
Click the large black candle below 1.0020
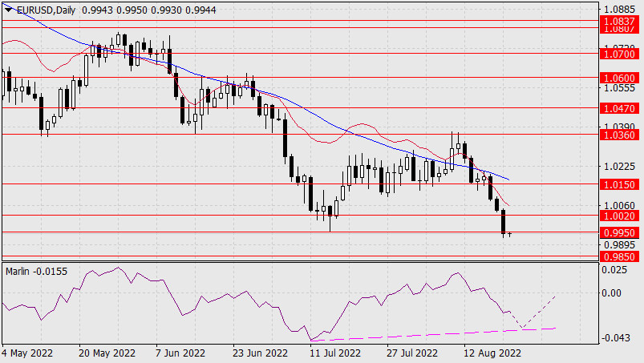(x=503, y=221)
